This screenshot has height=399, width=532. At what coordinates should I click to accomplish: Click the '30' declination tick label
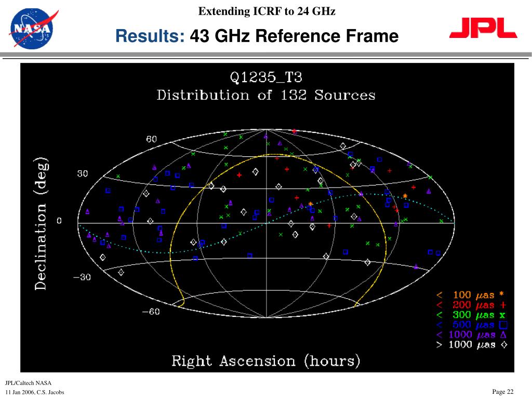83,174
